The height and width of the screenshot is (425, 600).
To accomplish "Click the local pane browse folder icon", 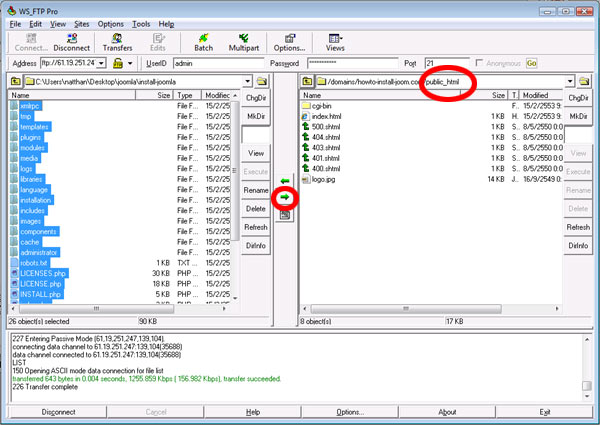I will pyautogui.click(x=261, y=81).
